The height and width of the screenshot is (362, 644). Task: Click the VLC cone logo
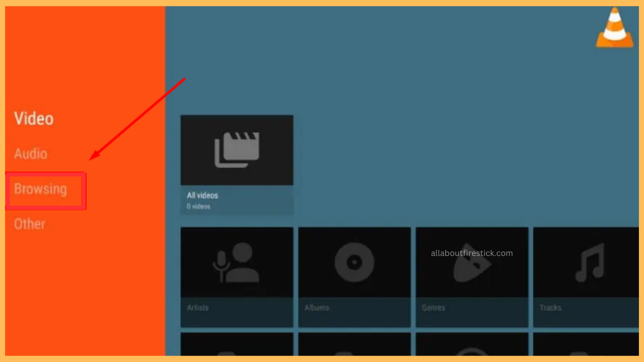614,28
